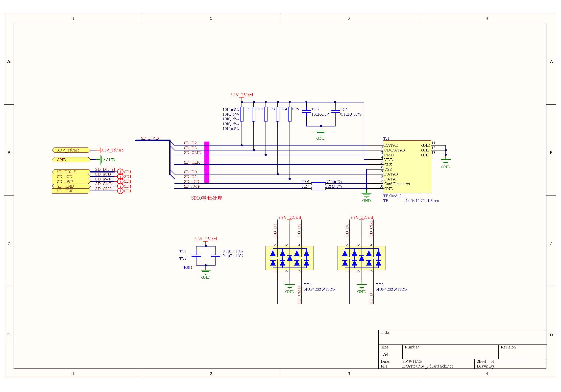Click the TR5 pull-up resistor symbol
Viewport: 561px width, 392px height.
click(x=290, y=114)
